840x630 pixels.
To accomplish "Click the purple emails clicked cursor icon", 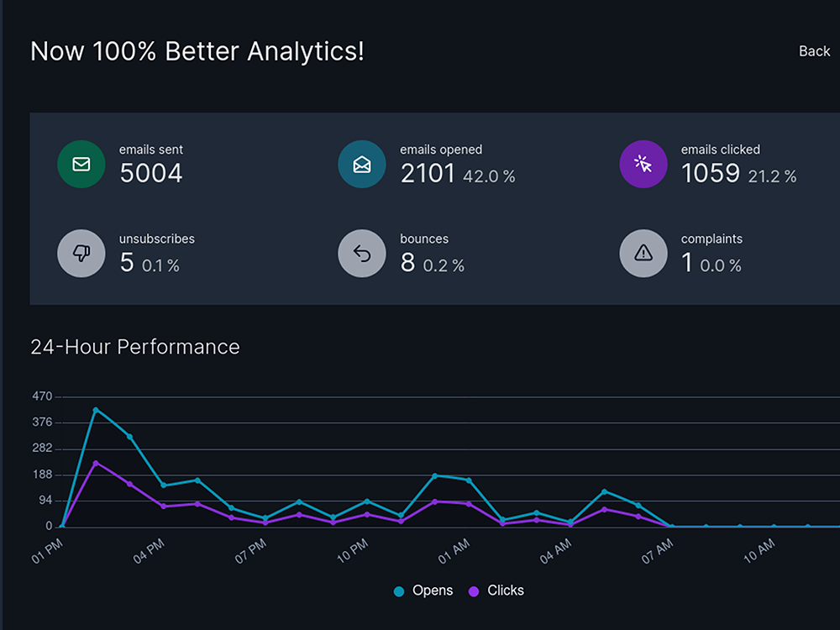I will tap(643, 164).
